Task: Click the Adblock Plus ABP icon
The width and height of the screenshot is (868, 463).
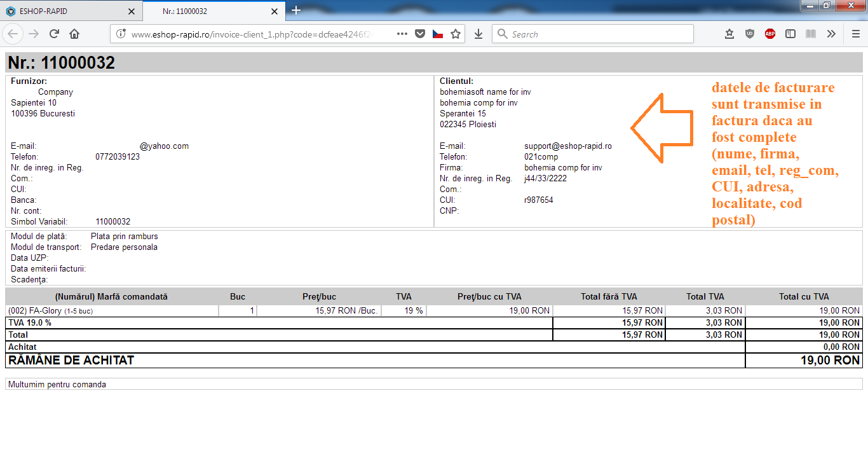Action: tap(770, 34)
